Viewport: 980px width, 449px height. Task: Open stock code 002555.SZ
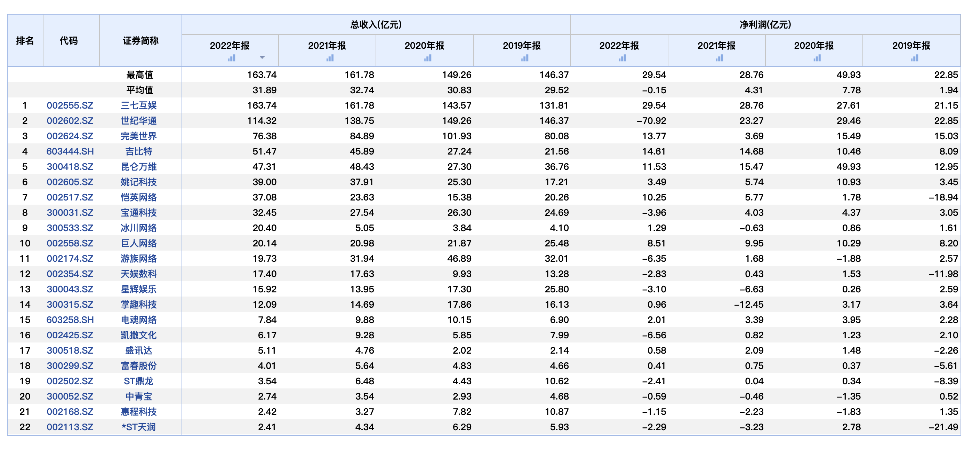pyautogui.click(x=70, y=105)
